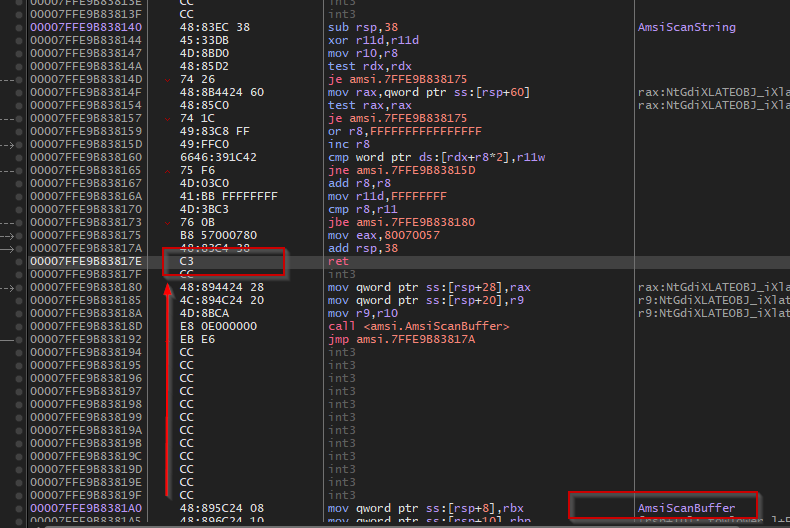790x528 pixels.
Task: Toggle breakpoint dot at 00007FFE9B8381A0
Action: (x=19, y=508)
